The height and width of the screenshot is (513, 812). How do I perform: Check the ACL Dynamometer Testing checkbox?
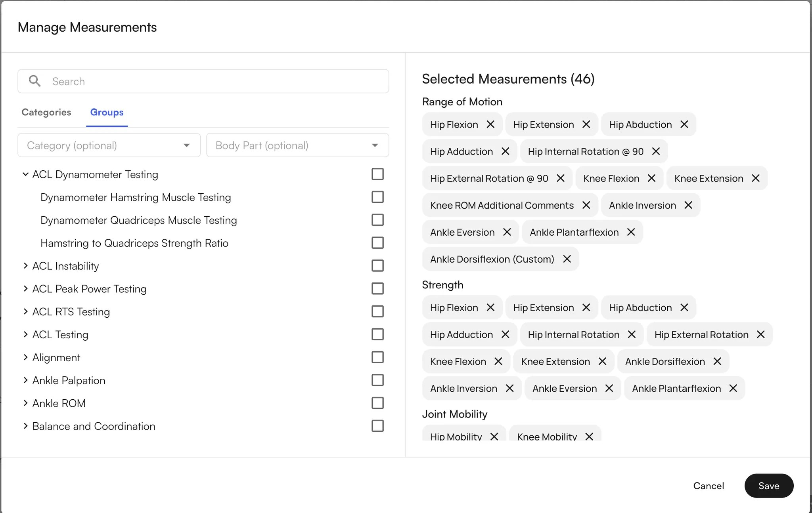[x=378, y=174]
